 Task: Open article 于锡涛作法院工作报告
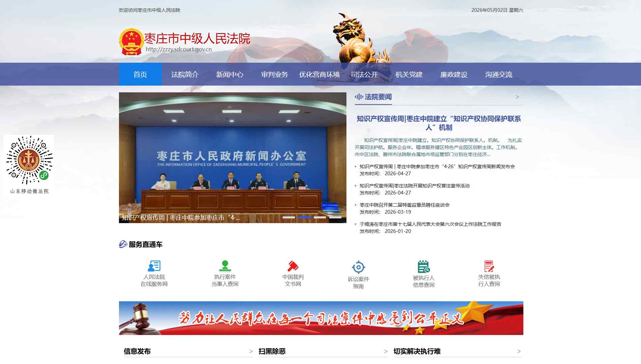pos(430,224)
